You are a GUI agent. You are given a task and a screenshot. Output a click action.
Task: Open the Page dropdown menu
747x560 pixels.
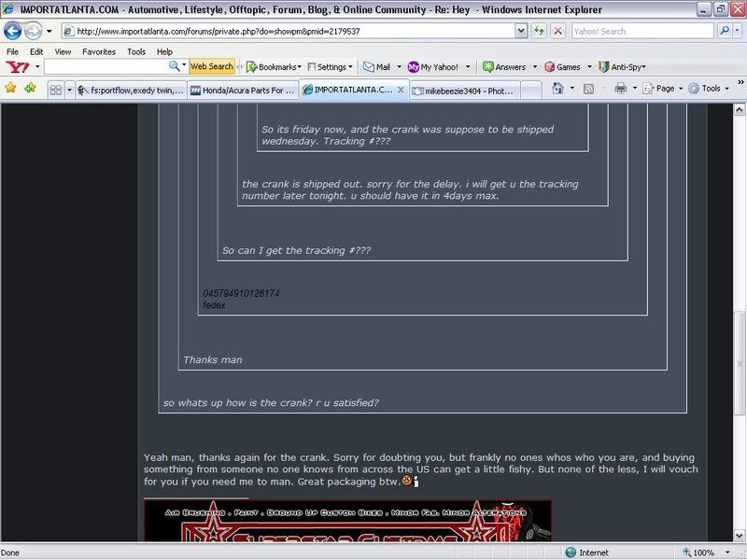point(665,89)
